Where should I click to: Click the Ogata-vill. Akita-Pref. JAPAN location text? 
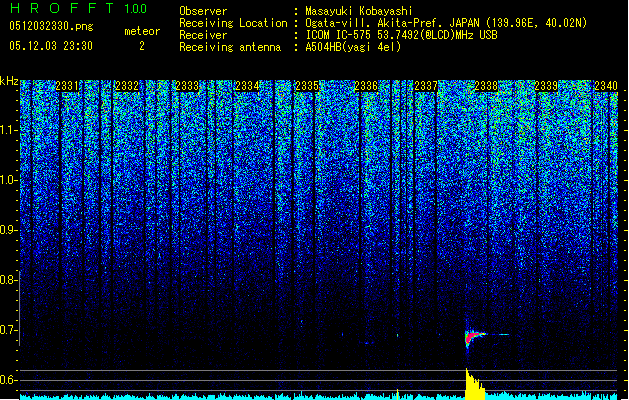pos(446,23)
